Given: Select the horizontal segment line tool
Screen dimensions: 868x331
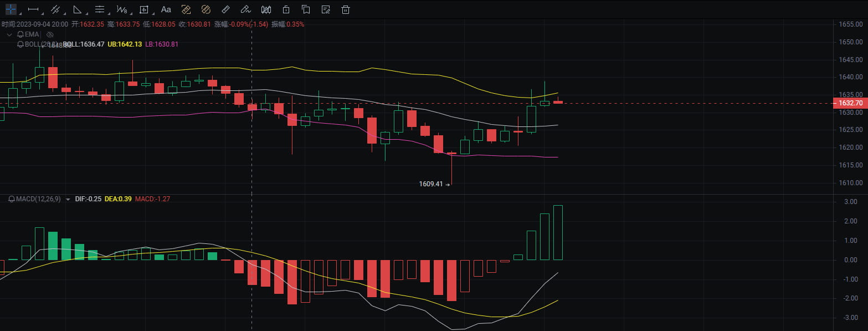Looking at the screenshot, I should 32,9.
